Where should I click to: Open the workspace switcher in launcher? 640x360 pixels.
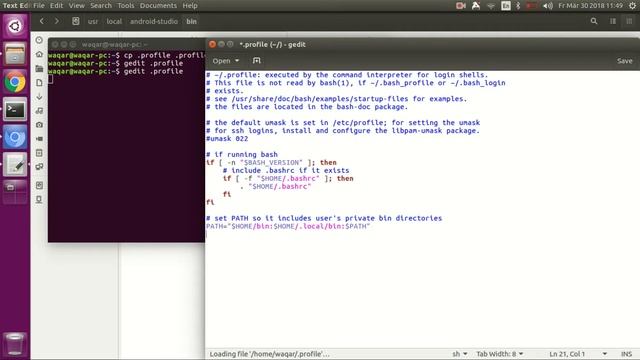pos(15,192)
